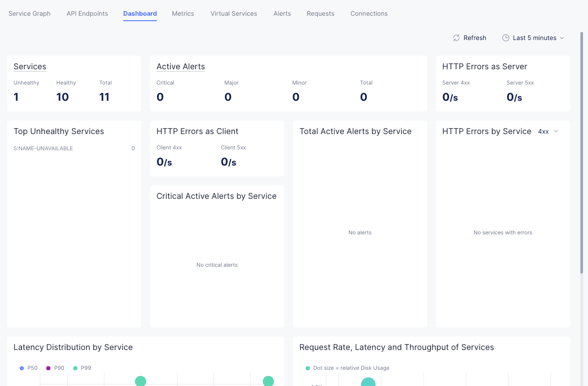The image size is (588, 386).
Task: Toggle the P90 latency legend dot
Action: (x=49, y=368)
